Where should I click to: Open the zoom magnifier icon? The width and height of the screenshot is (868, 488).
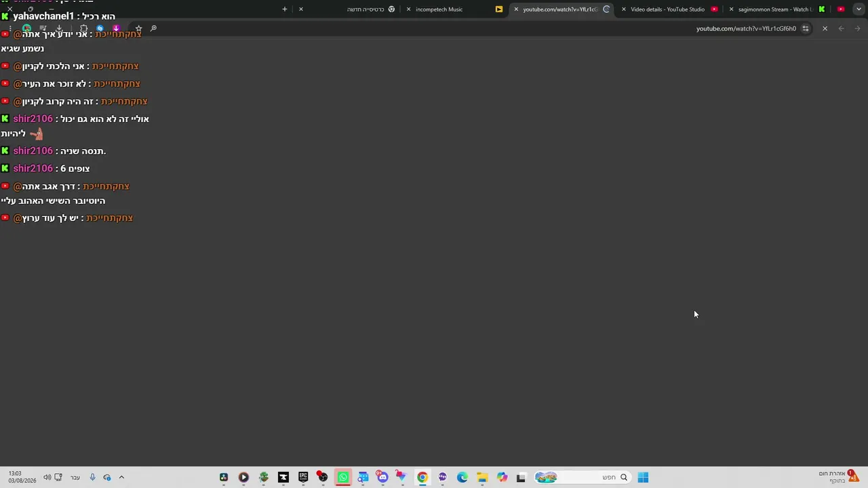pyautogui.click(x=153, y=28)
